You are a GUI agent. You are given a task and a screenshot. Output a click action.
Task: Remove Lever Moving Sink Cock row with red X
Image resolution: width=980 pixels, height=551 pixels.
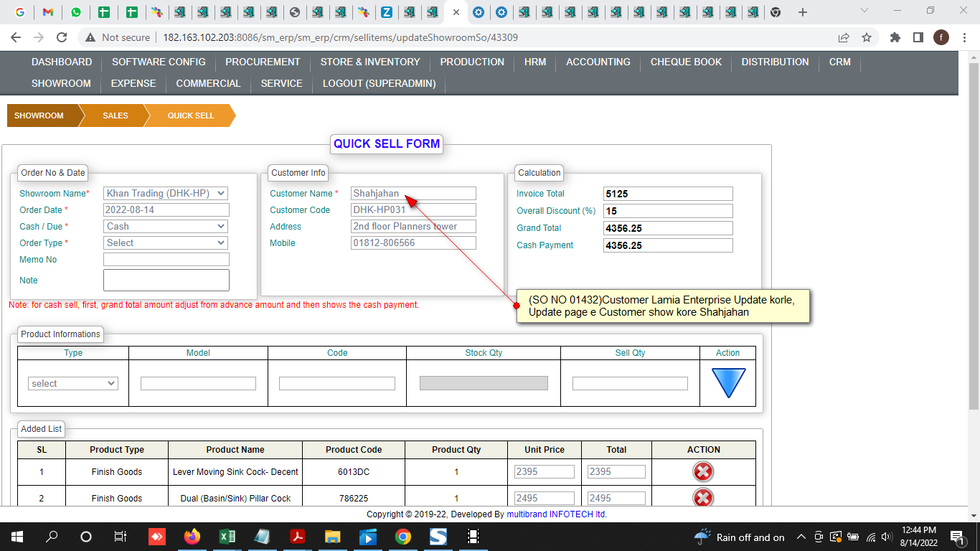coord(702,471)
